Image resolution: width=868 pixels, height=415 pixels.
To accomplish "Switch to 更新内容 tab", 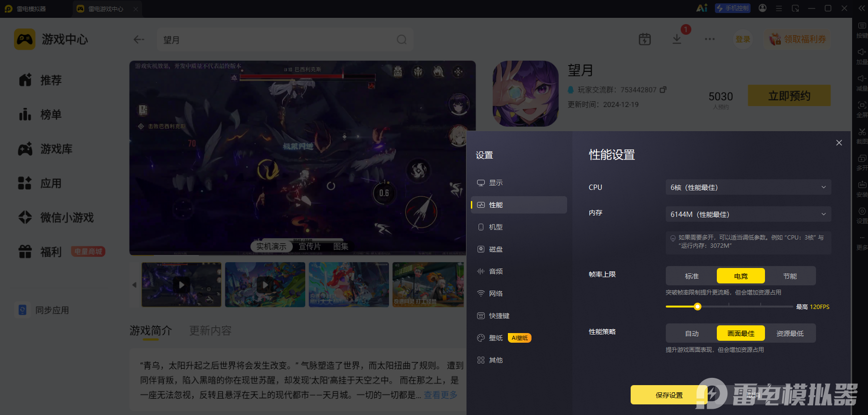I will (x=210, y=331).
